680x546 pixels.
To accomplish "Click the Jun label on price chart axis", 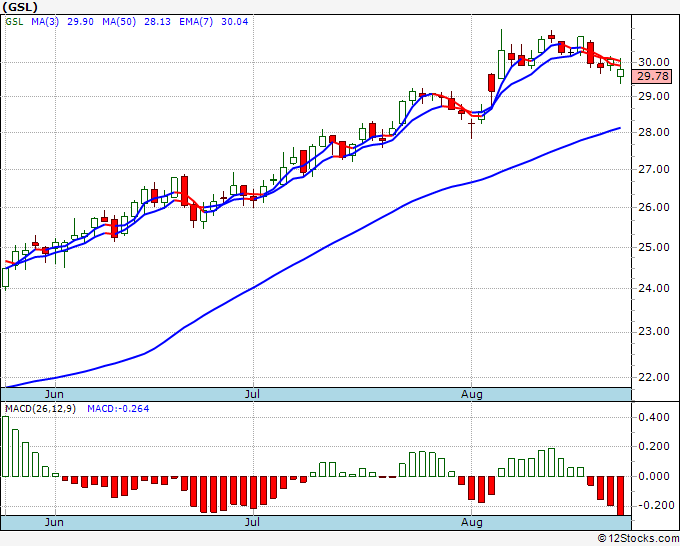I will point(54,394).
